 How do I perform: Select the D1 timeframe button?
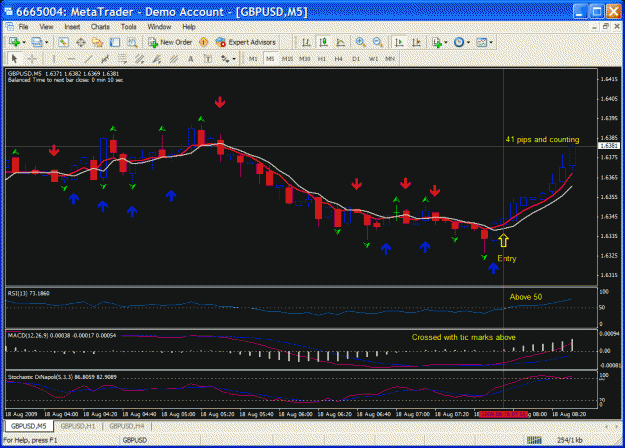[356, 59]
